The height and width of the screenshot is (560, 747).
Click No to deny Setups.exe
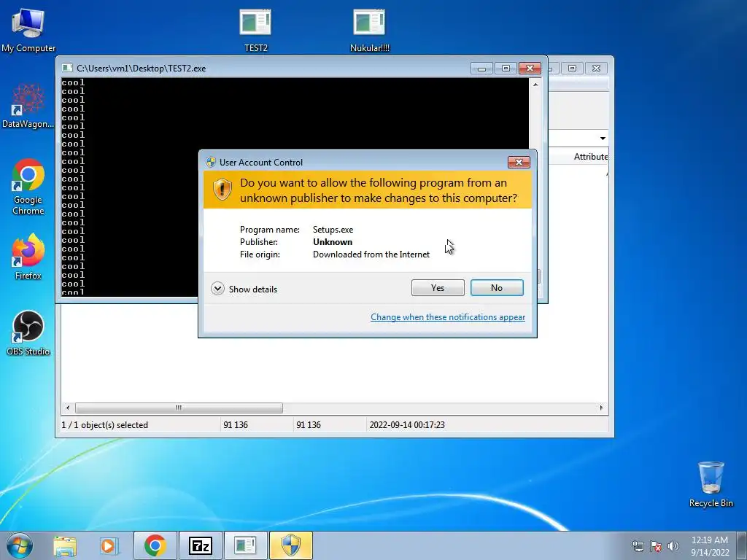[x=497, y=287]
